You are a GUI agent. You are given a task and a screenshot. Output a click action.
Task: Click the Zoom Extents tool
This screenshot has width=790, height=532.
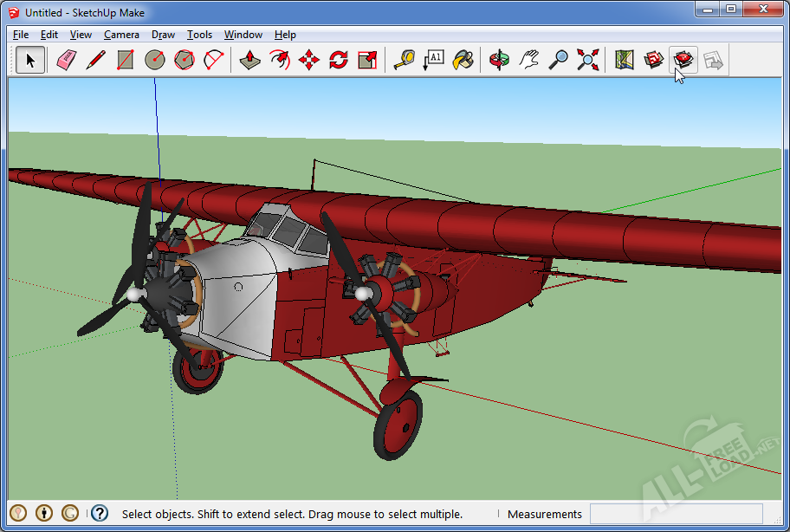click(x=589, y=60)
